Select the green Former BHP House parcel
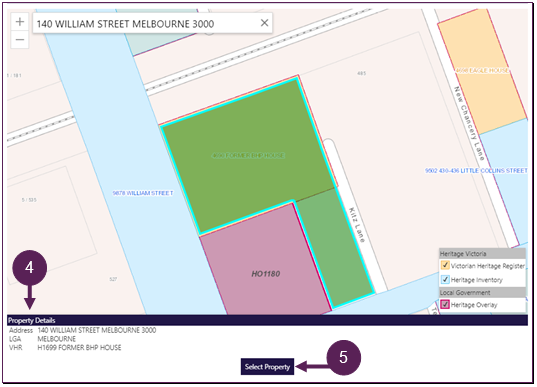 (x=248, y=156)
